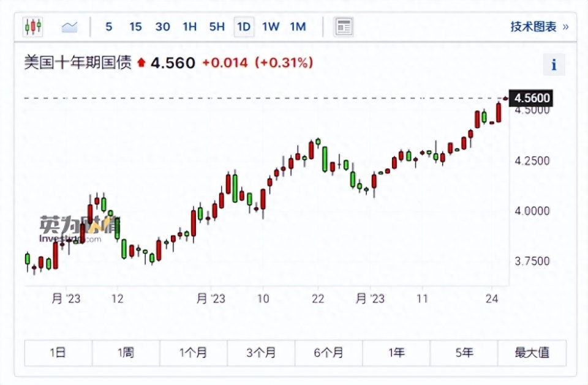This screenshot has width=588, height=385.
Task: Select the 1D daily interval
Action: (x=244, y=27)
